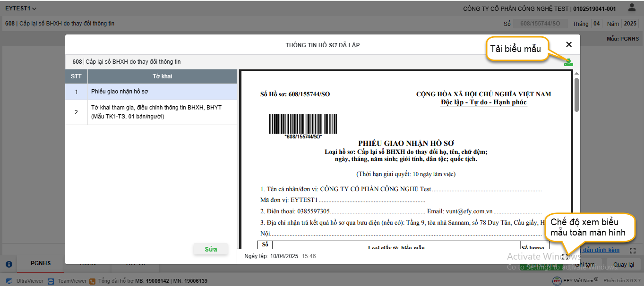This screenshot has width=644, height=286.
Task: Open the 'dẫn đính kèm' link
Action: coord(601,250)
